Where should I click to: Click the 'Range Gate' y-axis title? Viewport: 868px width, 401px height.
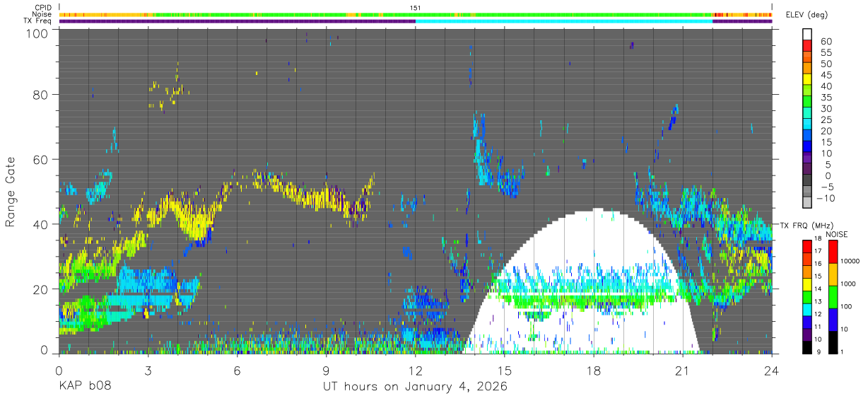[x=11, y=192]
